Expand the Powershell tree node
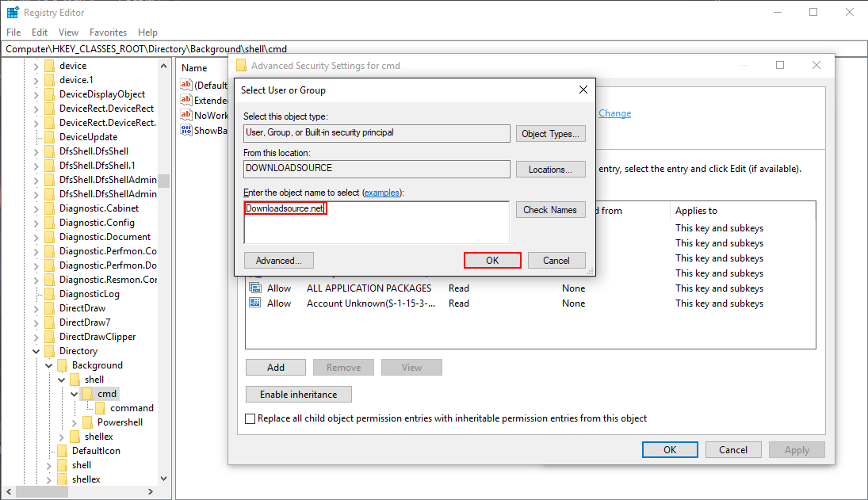Screen dimensions: 868x500 [75, 422]
